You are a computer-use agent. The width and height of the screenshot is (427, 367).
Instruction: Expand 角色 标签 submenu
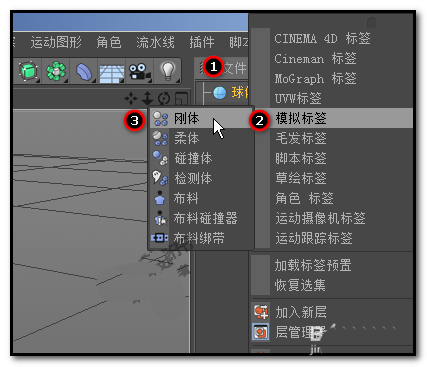[x=304, y=198]
